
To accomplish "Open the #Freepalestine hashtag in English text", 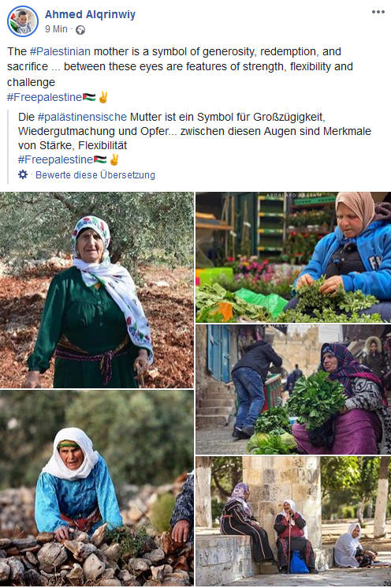I will coord(44,98).
